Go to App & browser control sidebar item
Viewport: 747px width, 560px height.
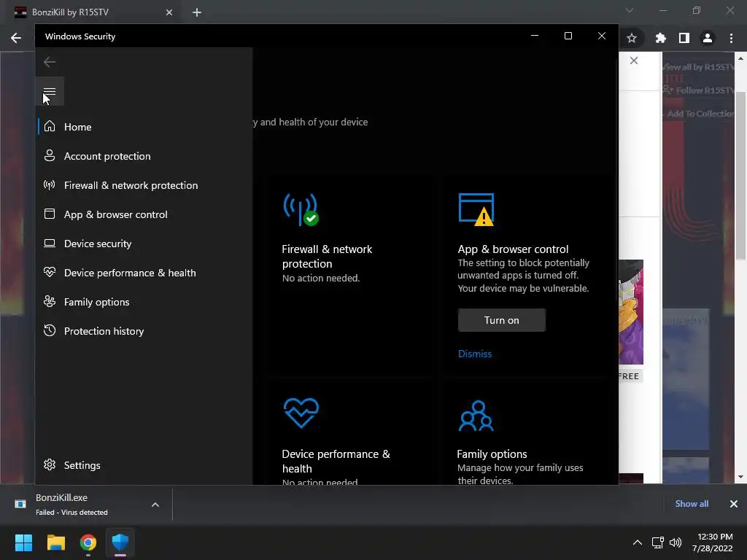point(145,214)
